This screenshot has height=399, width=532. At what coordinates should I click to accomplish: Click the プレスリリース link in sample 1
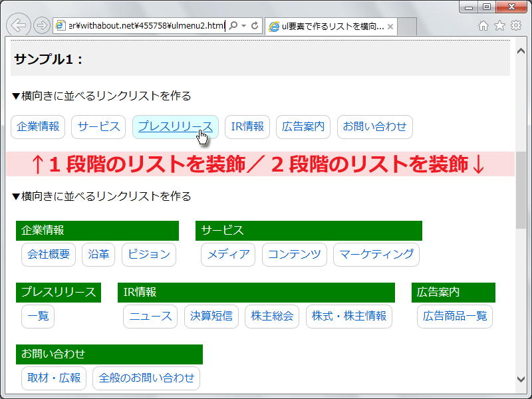pos(175,127)
